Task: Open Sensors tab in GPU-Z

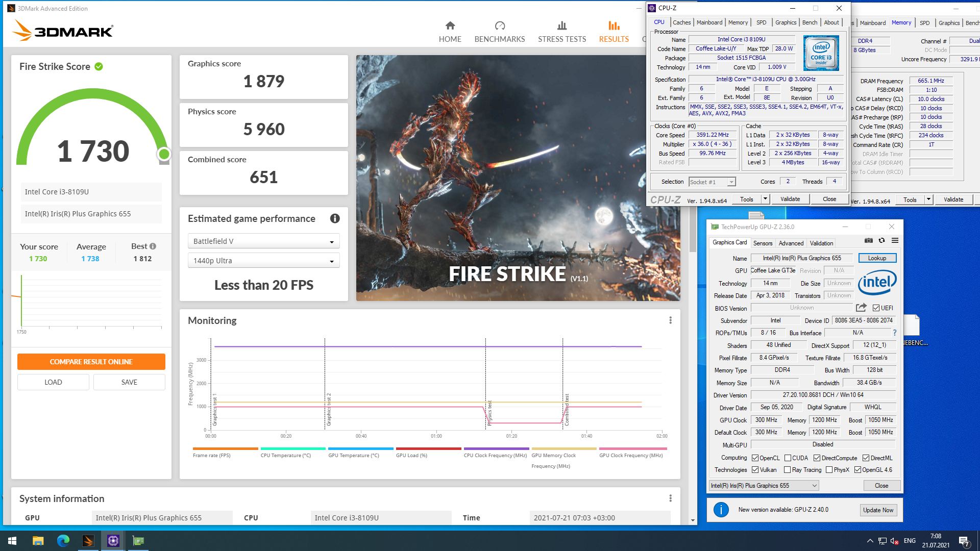Action: [763, 243]
